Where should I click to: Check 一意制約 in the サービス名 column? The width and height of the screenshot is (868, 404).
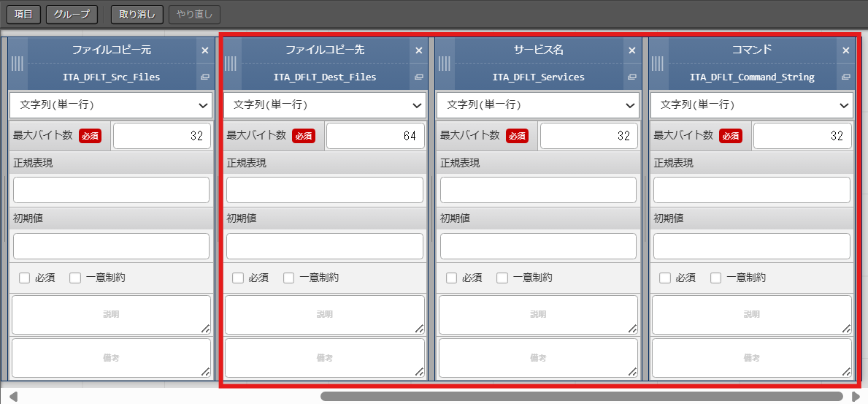click(503, 278)
